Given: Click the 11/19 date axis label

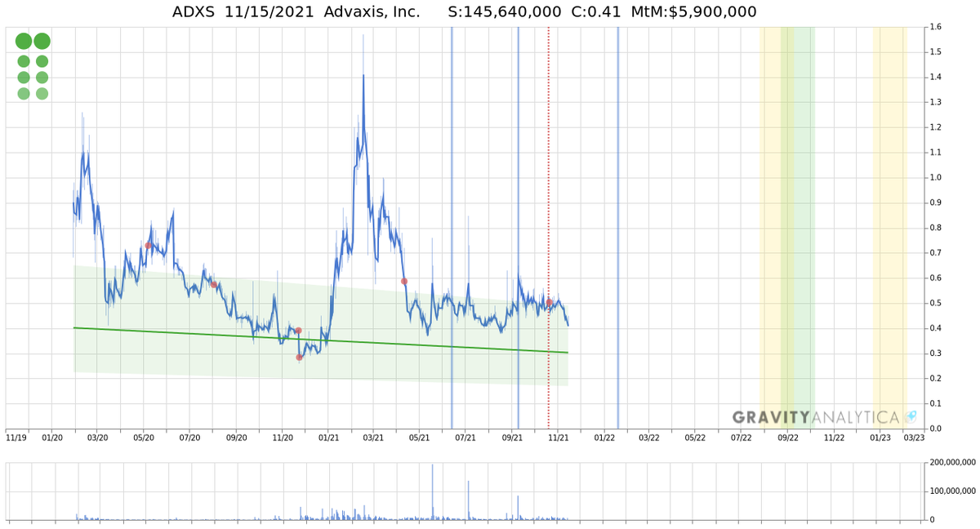Looking at the screenshot, I should pos(16,438).
